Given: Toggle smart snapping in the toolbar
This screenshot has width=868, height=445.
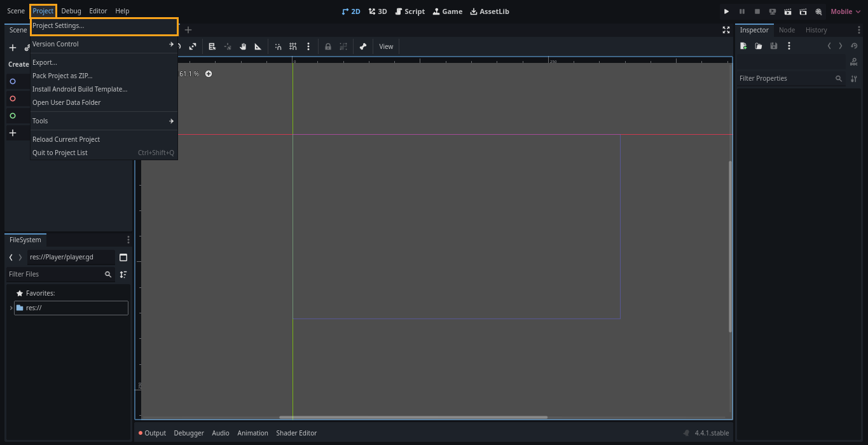Looking at the screenshot, I should click(278, 46).
